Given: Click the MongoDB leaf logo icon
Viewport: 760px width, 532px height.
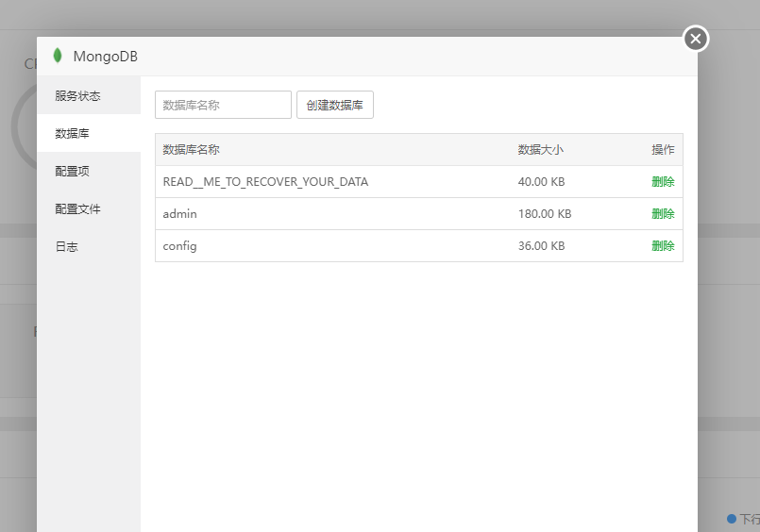Looking at the screenshot, I should pyautogui.click(x=58, y=56).
